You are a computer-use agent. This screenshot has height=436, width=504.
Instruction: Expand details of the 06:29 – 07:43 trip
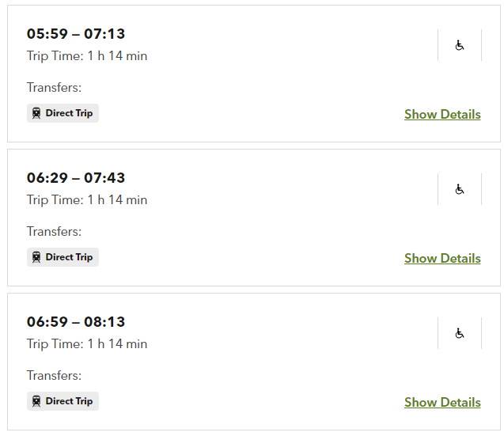442,258
